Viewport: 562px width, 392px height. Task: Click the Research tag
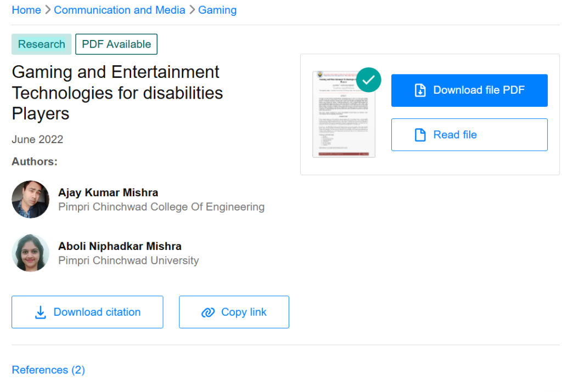41,44
